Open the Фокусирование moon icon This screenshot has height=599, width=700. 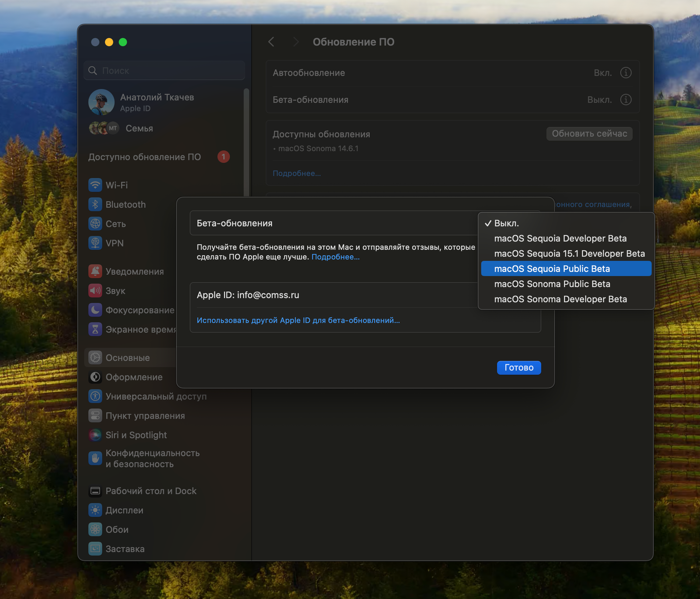click(x=95, y=310)
